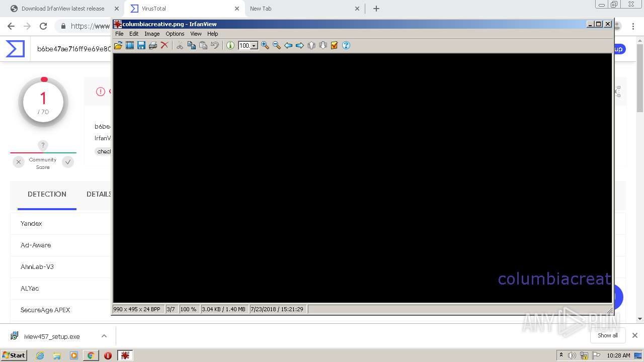Save image with floppy disk icon
Image resolution: width=644 pixels, height=362 pixels.
pyautogui.click(x=141, y=45)
